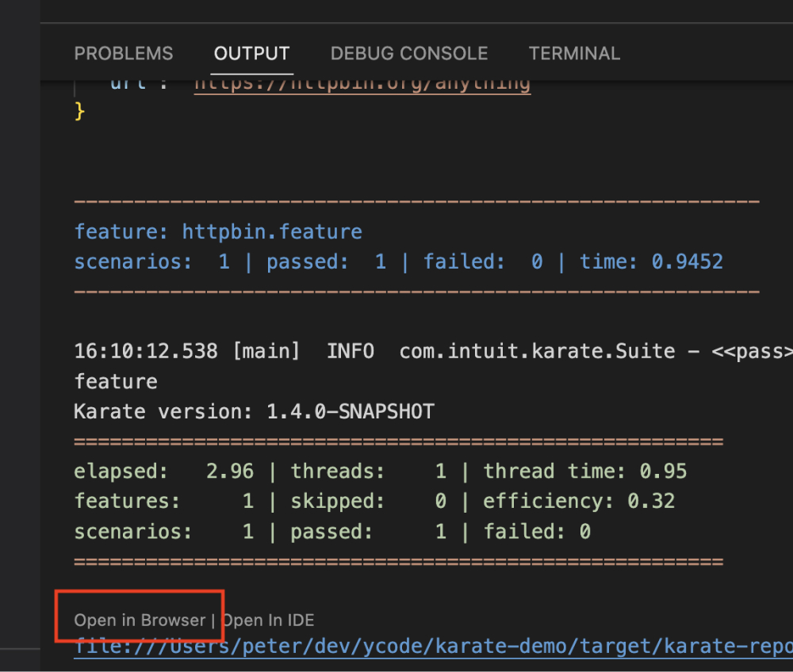Click the yellow closing brace
The height and width of the screenshot is (672, 793).
coord(79,111)
